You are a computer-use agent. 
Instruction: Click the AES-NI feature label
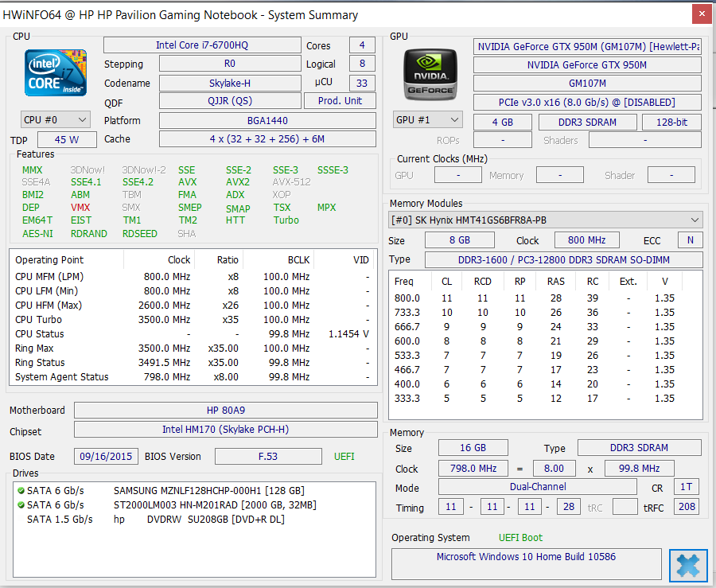pyautogui.click(x=37, y=234)
